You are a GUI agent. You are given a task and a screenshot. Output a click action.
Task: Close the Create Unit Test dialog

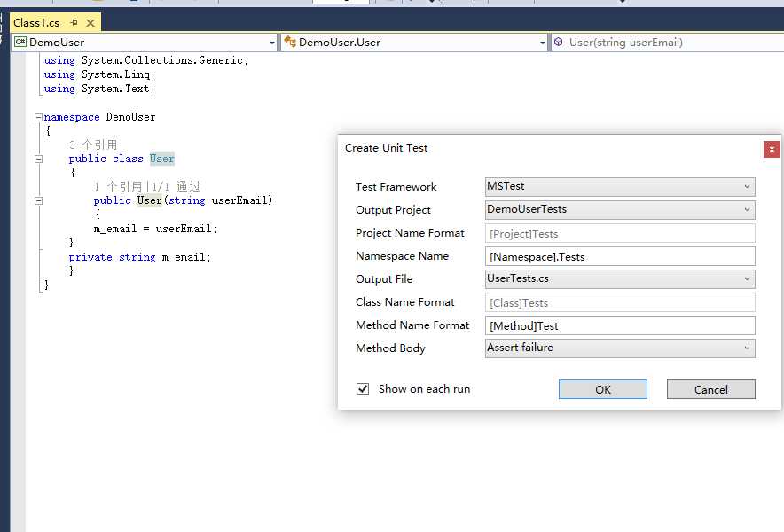click(772, 149)
